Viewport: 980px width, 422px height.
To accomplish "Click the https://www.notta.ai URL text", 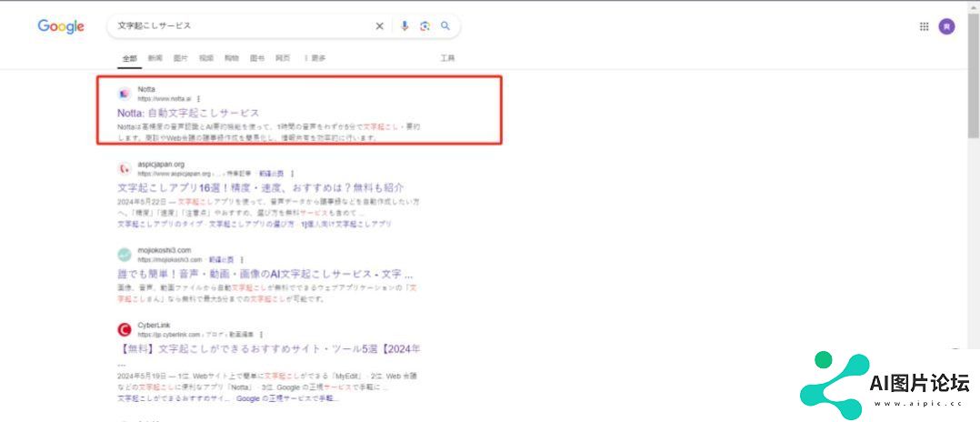I will coord(165,99).
